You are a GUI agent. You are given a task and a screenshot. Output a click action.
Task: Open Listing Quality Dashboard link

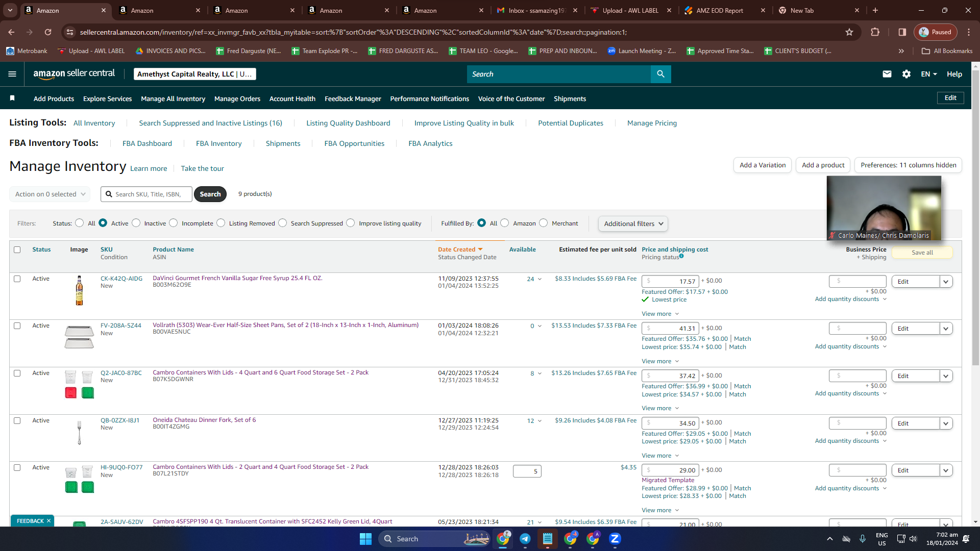coord(348,123)
